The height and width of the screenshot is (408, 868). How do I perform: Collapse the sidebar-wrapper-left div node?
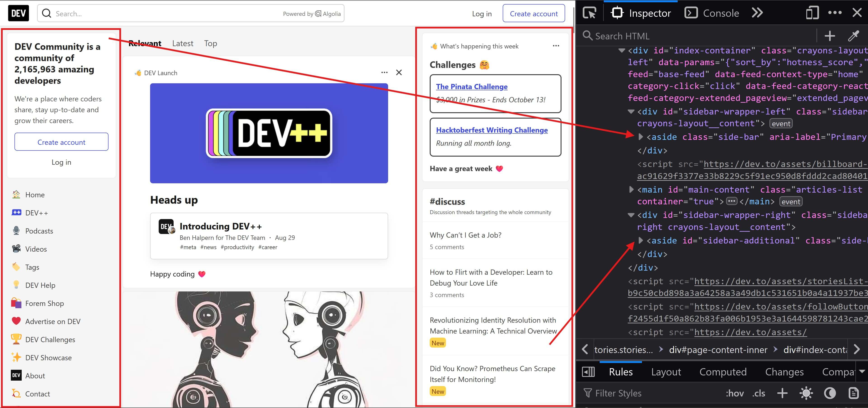[x=631, y=112]
